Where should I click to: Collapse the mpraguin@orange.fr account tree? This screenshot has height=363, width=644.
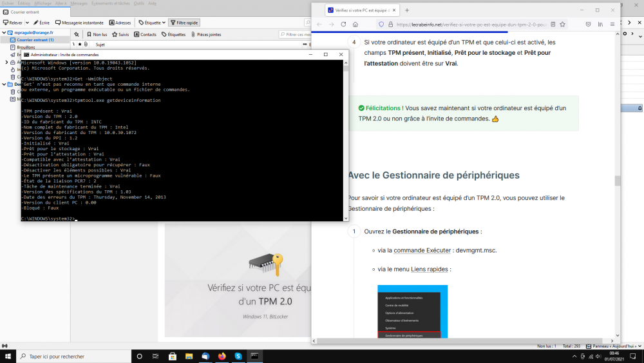[4, 32]
